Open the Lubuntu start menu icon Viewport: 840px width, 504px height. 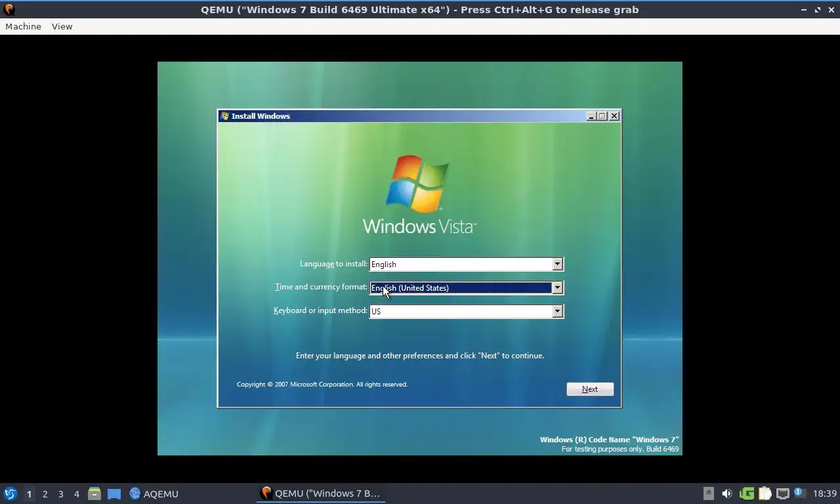click(x=10, y=493)
